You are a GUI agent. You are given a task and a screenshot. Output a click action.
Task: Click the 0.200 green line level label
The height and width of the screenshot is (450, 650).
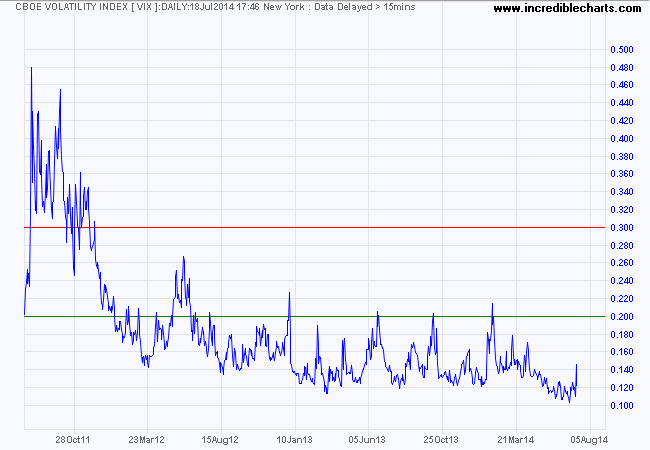622,317
